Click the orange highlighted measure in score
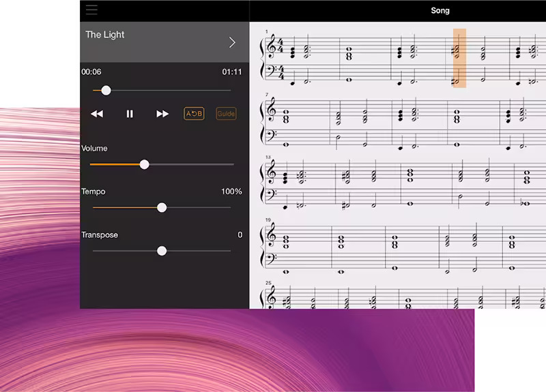This screenshot has width=546, height=392. click(459, 58)
